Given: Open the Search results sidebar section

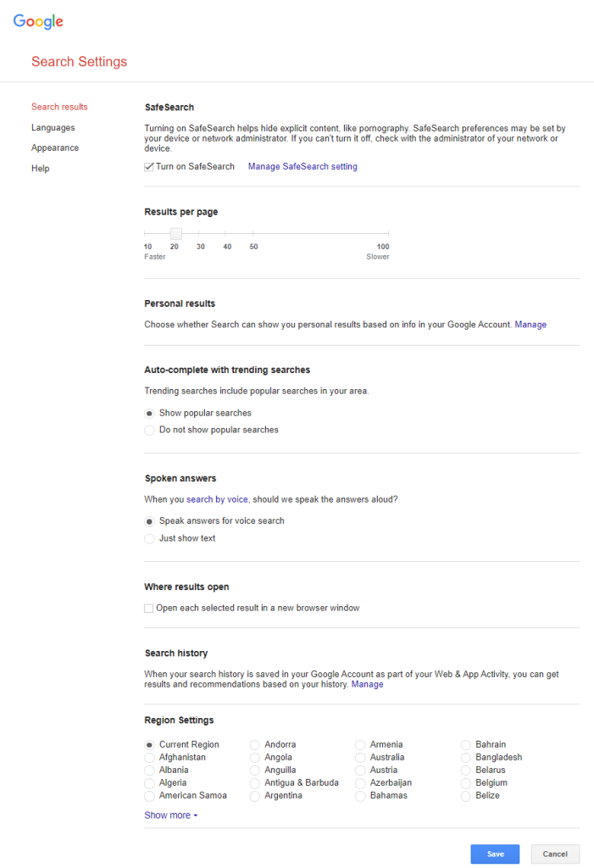Looking at the screenshot, I should click(59, 106).
